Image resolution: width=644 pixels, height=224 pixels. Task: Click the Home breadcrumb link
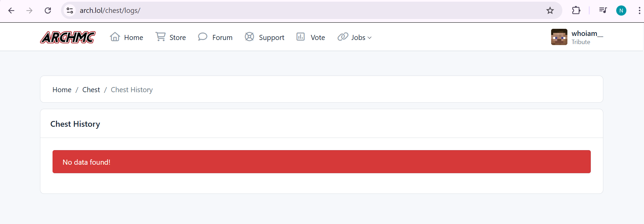pyautogui.click(x=62, y=90)
